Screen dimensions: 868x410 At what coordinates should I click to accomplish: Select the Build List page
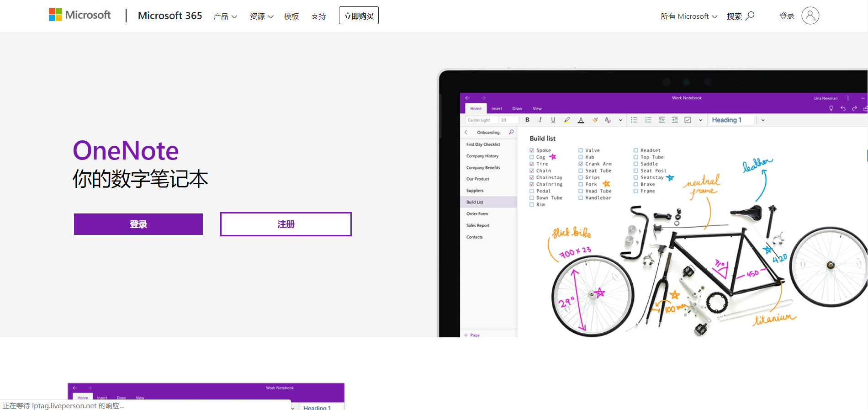489,202
